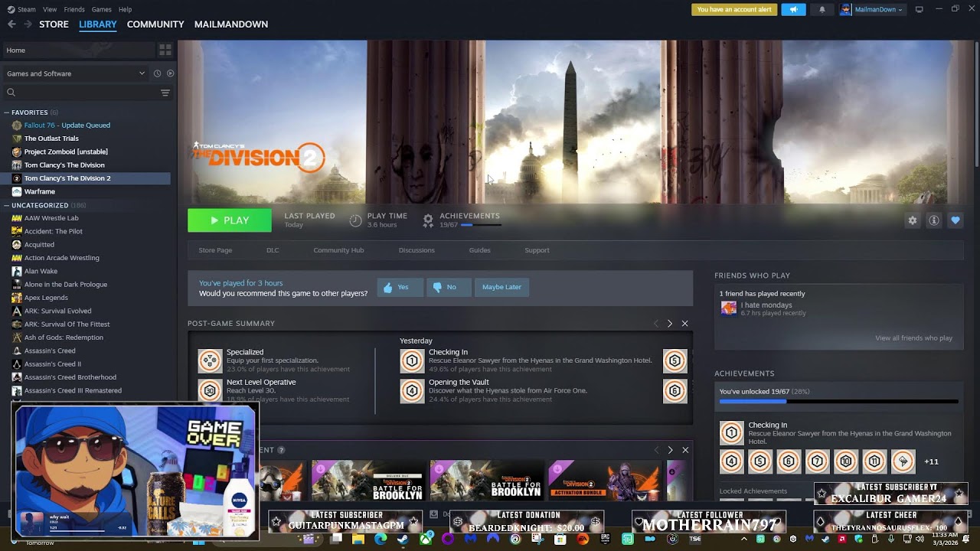Open the announcements megaphone button

pyautogui.click(x=794, y=9)
